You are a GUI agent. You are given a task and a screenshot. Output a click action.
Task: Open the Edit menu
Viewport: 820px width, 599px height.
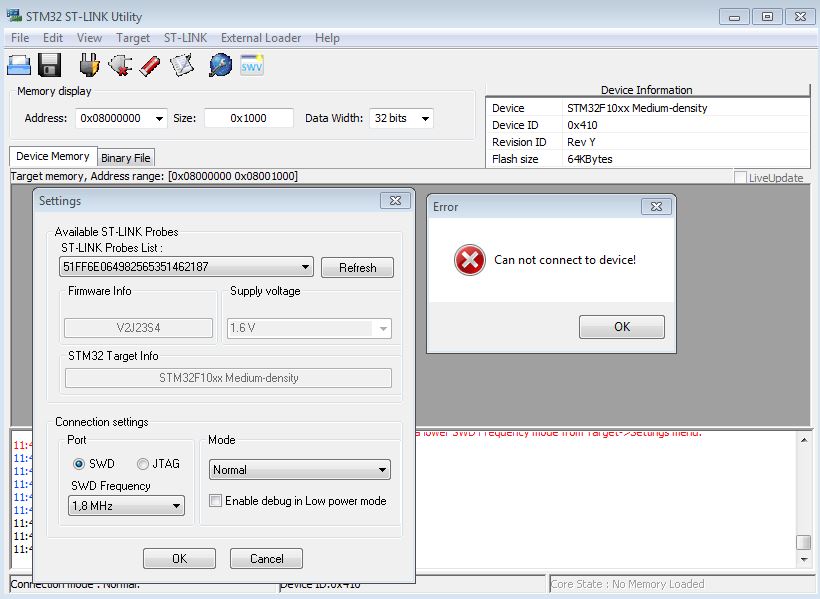52,38
